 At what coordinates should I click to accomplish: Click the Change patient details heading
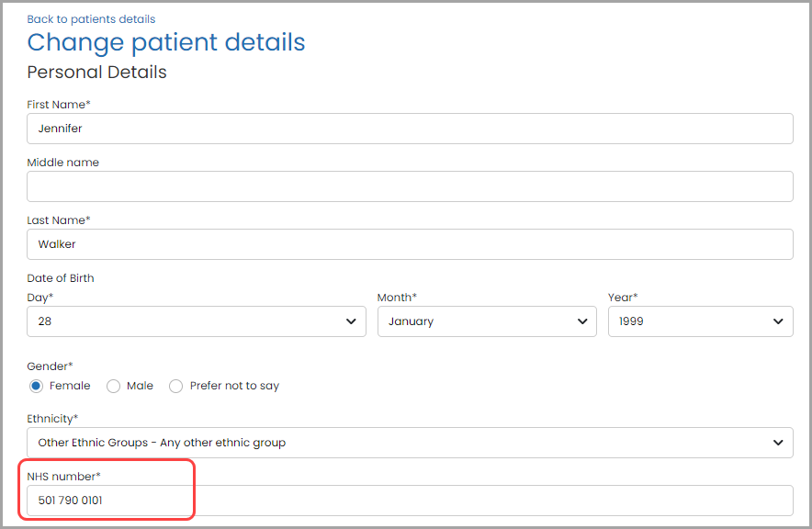coord(166,42)
